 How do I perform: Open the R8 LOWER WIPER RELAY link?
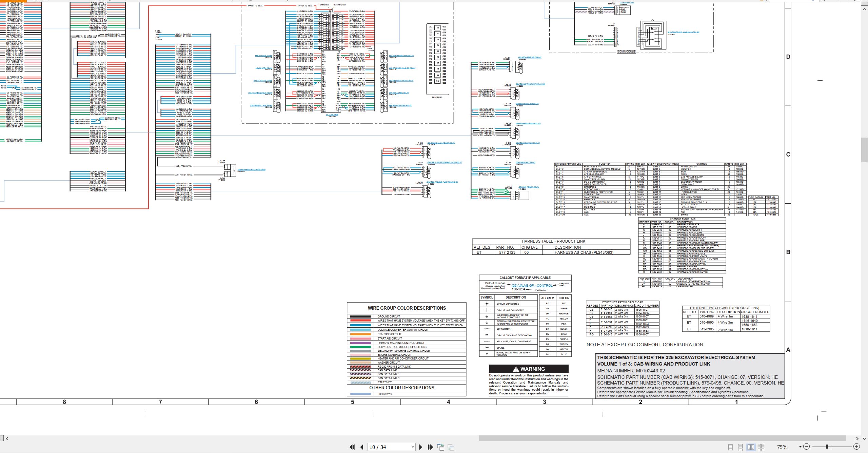coord(401,81)
